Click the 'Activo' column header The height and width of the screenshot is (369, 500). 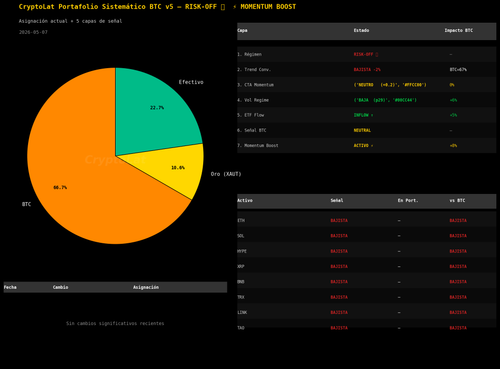(245, 200)
